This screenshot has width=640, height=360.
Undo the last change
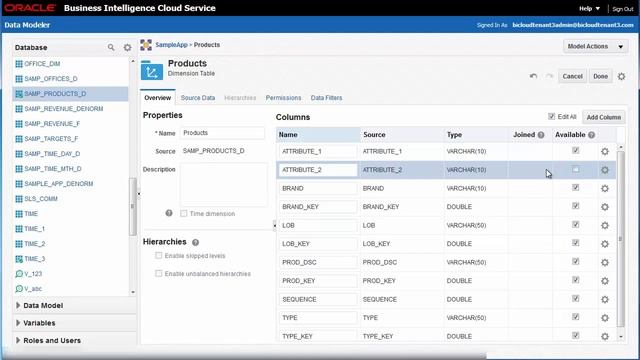click(533, 76)
